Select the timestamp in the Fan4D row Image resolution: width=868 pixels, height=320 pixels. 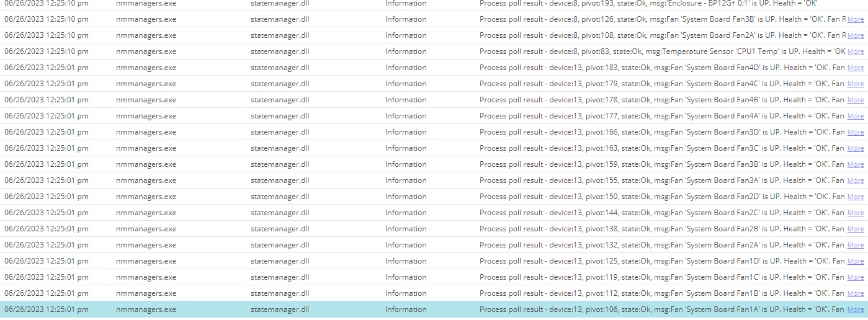tap(47, 68)
